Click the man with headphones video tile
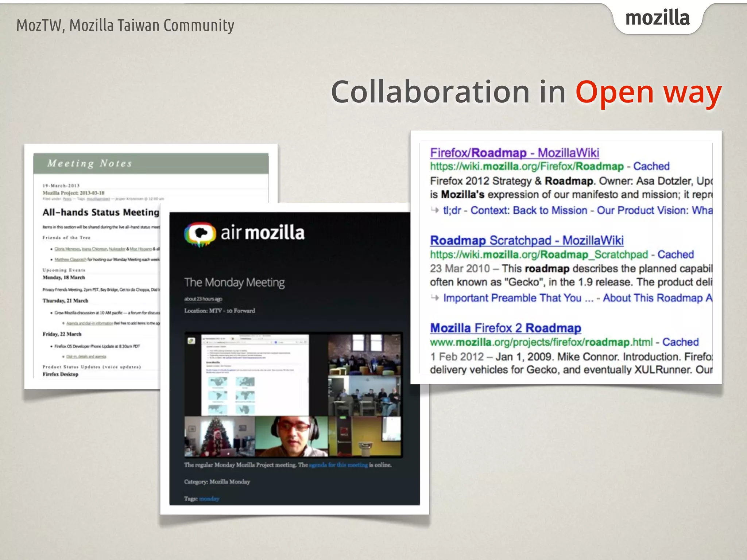The height and width of the screenshot is (560, 747). [292, 436]
